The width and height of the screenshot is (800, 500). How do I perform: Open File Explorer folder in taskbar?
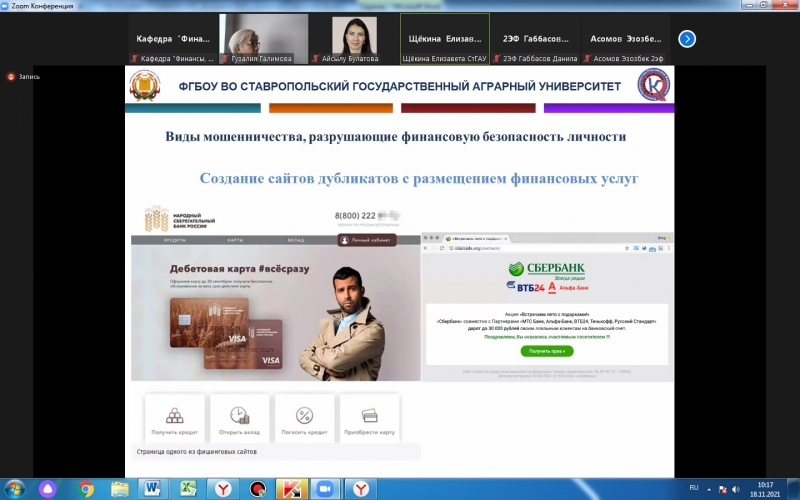click(120, 489)
